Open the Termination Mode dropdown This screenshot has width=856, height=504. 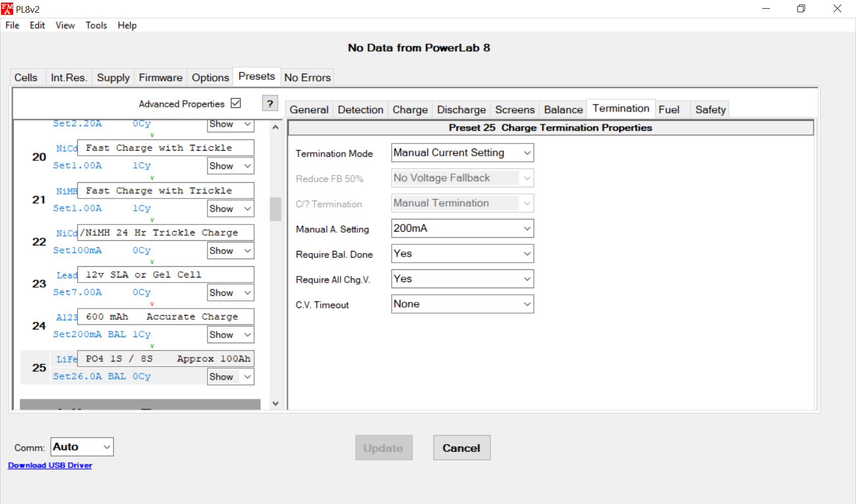tap(462, 153)
